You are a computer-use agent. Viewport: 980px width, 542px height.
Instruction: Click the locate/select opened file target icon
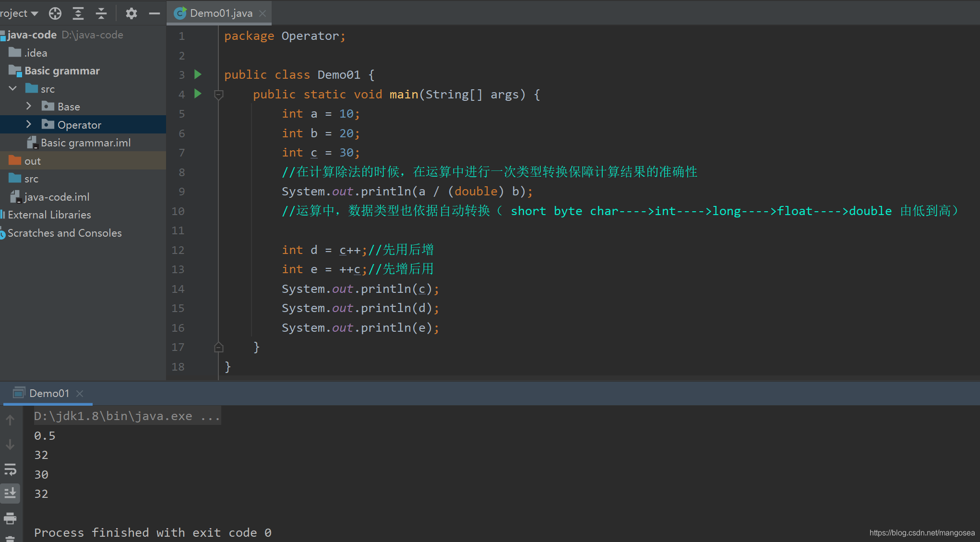(x=55, y=13)
